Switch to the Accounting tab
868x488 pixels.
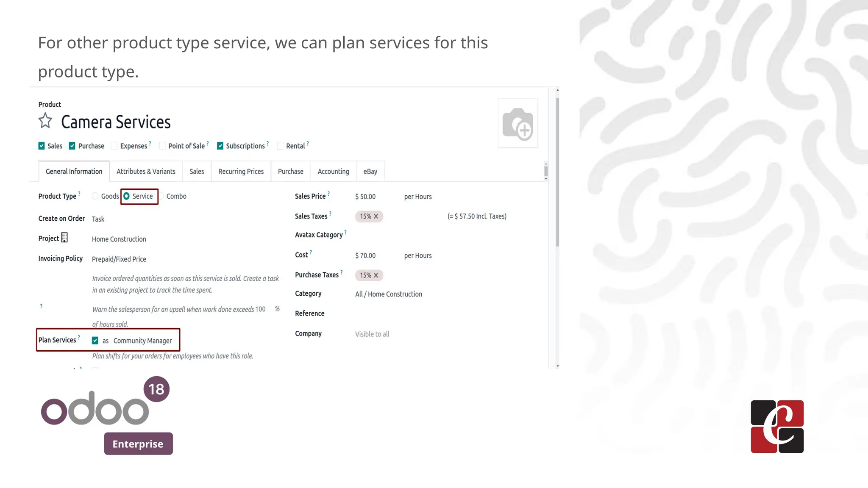point(334,172)
